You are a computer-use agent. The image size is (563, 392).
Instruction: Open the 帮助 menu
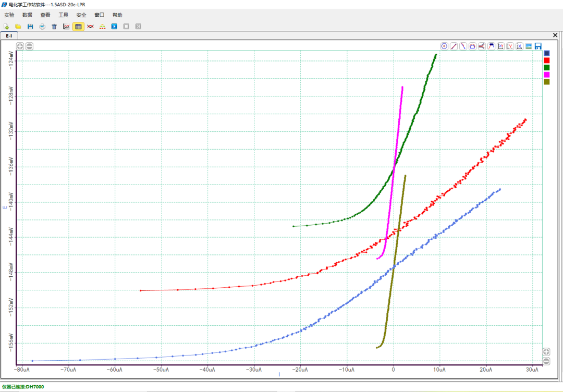[117, 15]
